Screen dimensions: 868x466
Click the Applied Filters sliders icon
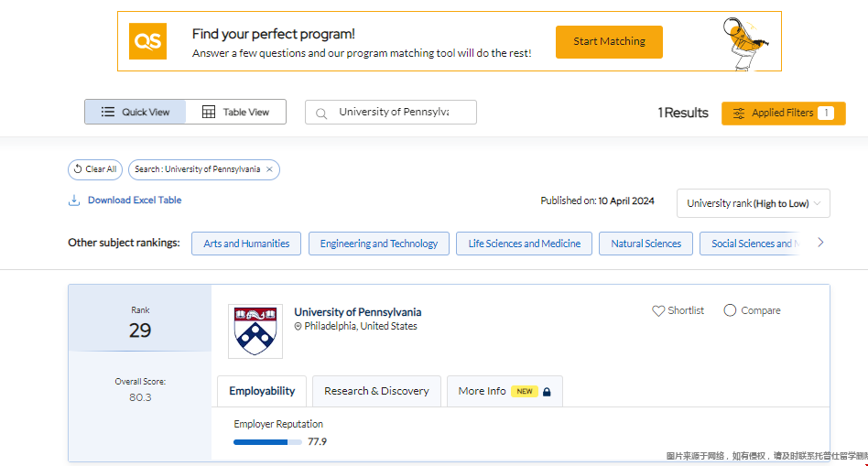(x=739, y=114)
